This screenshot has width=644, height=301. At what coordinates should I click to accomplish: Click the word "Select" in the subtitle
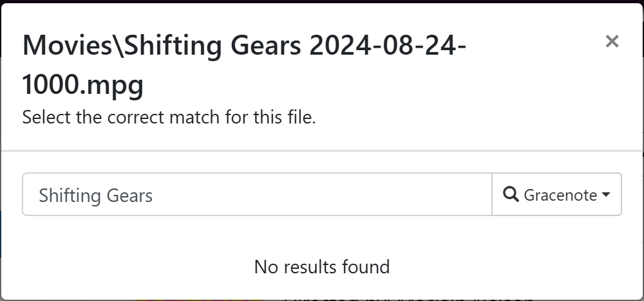pyautogui.click(x=43, y=118)
